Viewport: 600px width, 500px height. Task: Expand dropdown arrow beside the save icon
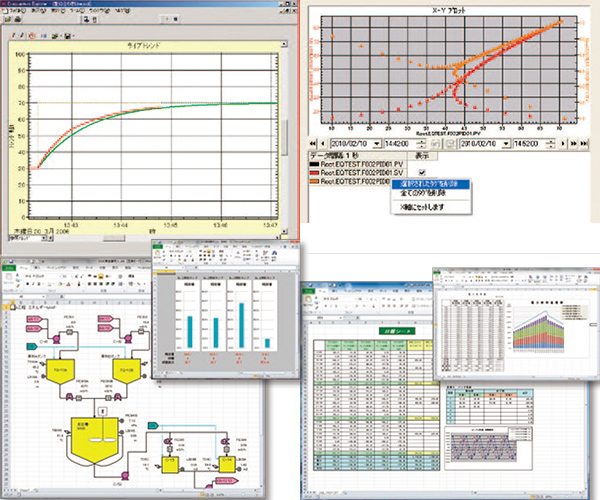click(x=74, y=38)
